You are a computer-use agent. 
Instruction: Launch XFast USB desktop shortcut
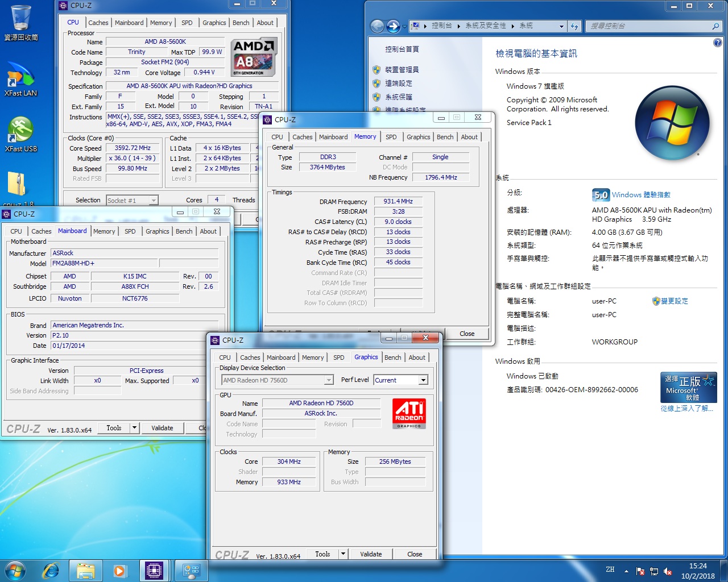click(20, 134)
